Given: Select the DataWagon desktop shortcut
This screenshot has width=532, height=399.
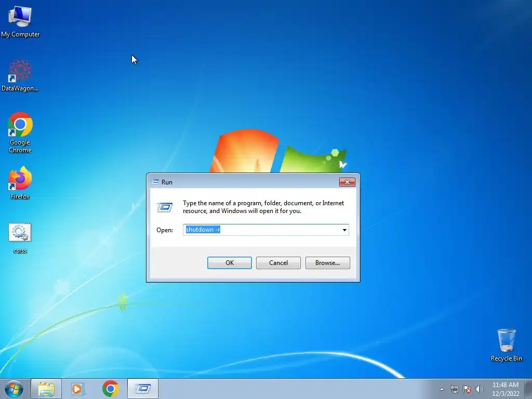Looking at the screenshot, I should 20,75.
